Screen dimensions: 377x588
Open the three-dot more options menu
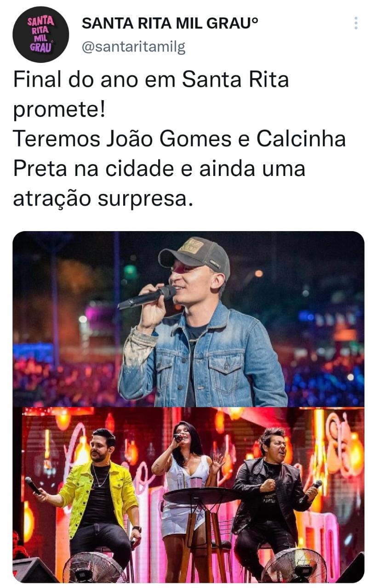[x=356, y=23]
